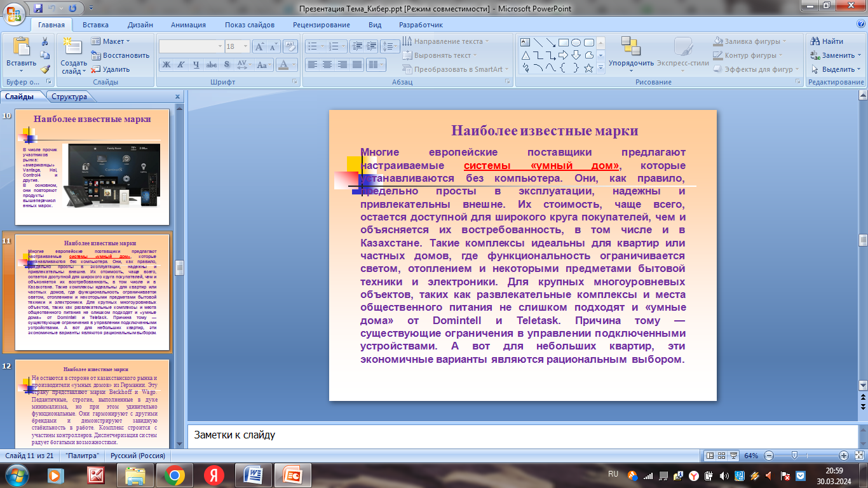The height and width of the screenshot is (488, 868).
Task: Select slide 10 thumbnail
Action: point(92,167)
